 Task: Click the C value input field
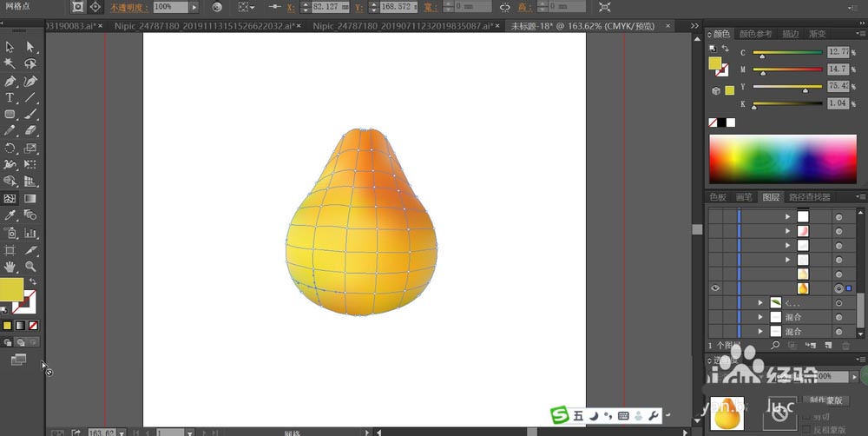click(838, 51)
